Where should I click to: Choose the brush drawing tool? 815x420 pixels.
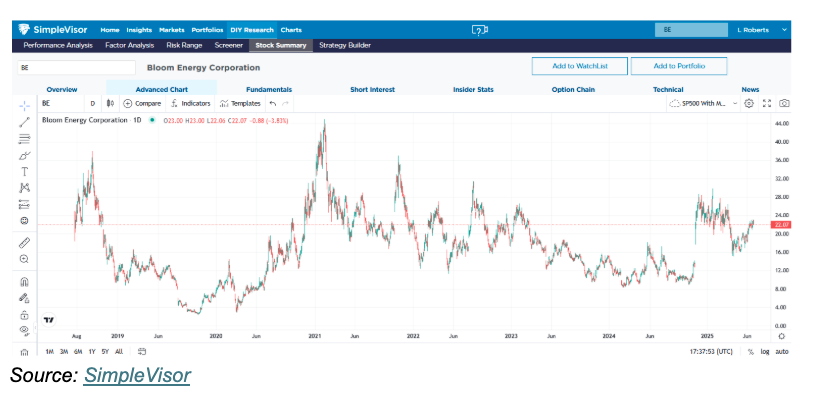[x=24, y=155]
